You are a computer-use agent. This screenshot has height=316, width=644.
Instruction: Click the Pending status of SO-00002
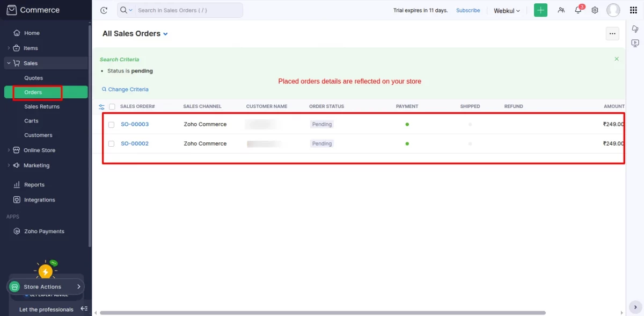pyautogui.click(x=322, y=143)
